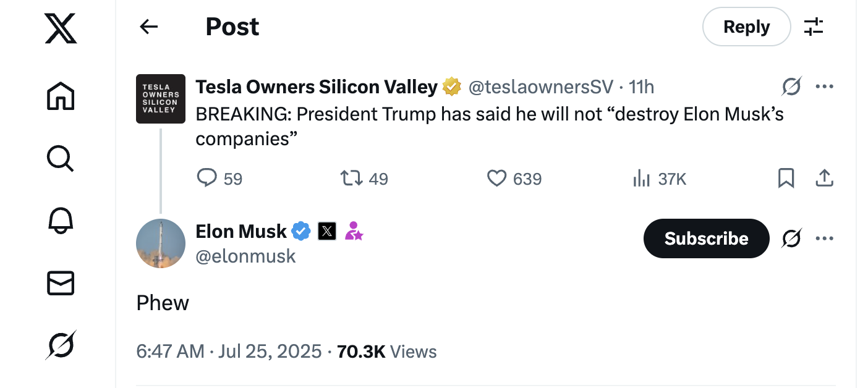Viewport: 868px width, 388px height.
Task: Reply to Tesla Owners post comment icon
Action: pos(206,179)
